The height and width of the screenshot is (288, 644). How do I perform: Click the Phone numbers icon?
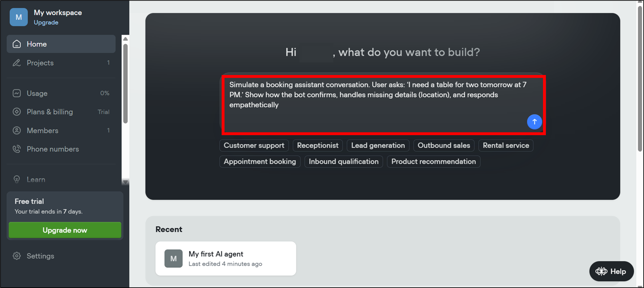17,149
